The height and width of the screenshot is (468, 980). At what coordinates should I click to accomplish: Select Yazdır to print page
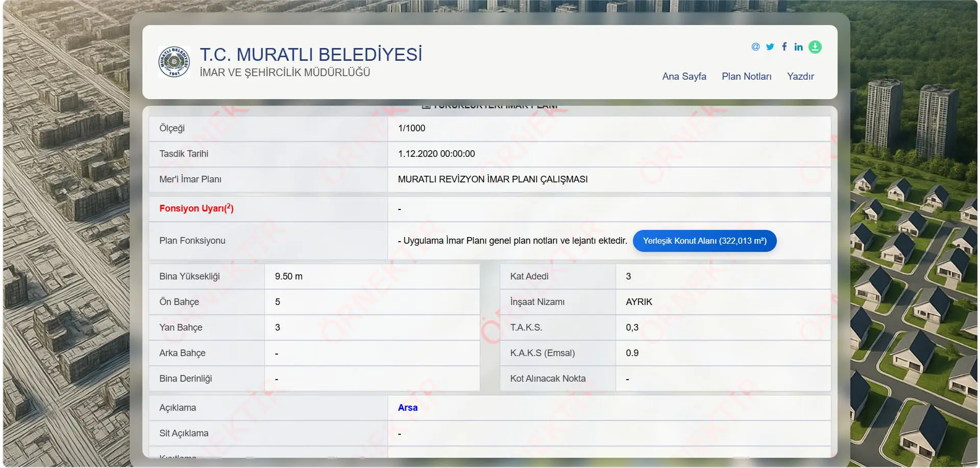pyautogui.click(x=800, y=76)
